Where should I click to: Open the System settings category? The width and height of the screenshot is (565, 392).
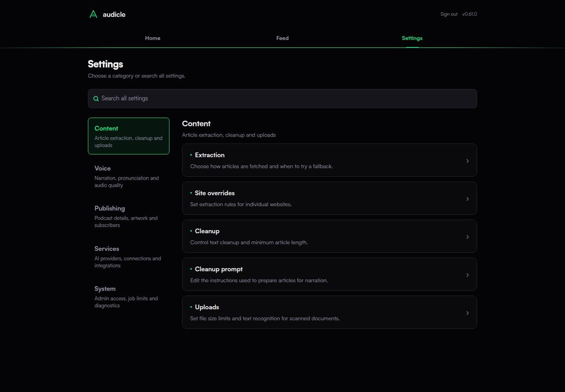[x=129, y=296]
